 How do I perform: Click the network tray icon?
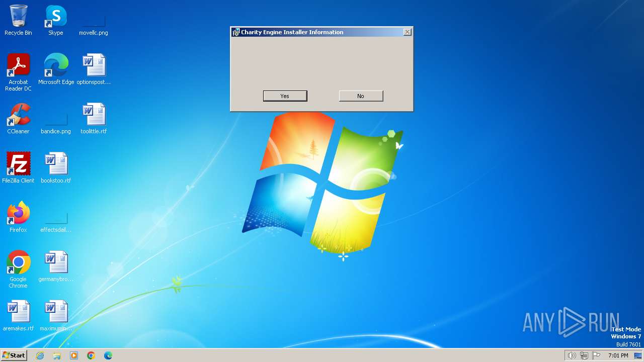coord(584,355)
